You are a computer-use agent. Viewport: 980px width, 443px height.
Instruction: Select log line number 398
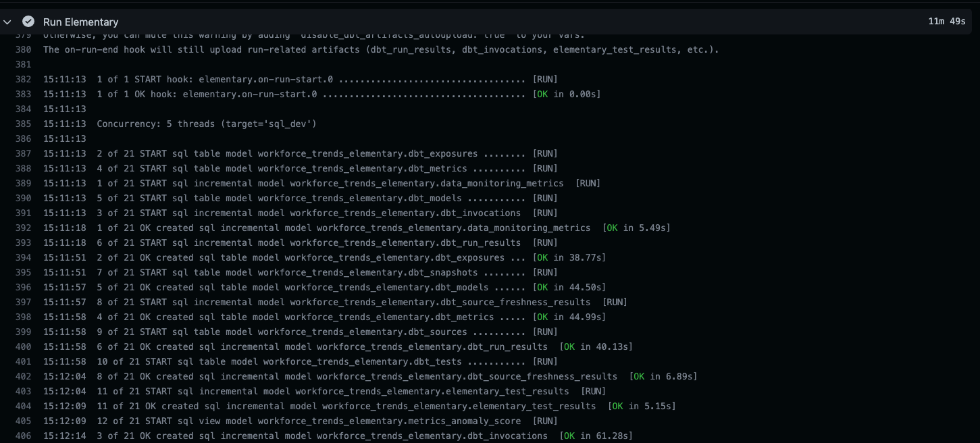(x=24, y=317)
